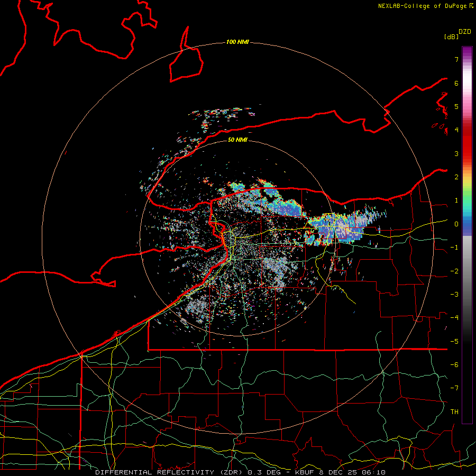This screenshot has width=476, height=476.
Task: Click the 4 dB value on color scale
Action: click(456, 130)
